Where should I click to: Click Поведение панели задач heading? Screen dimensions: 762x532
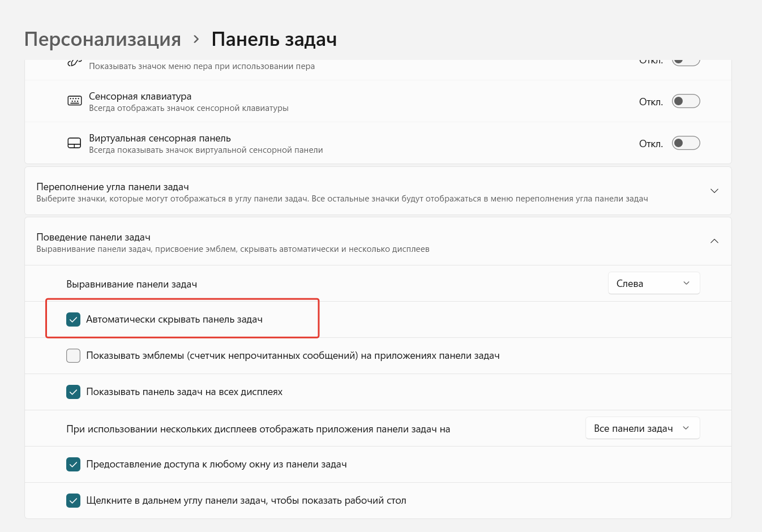tap(93, 237)
